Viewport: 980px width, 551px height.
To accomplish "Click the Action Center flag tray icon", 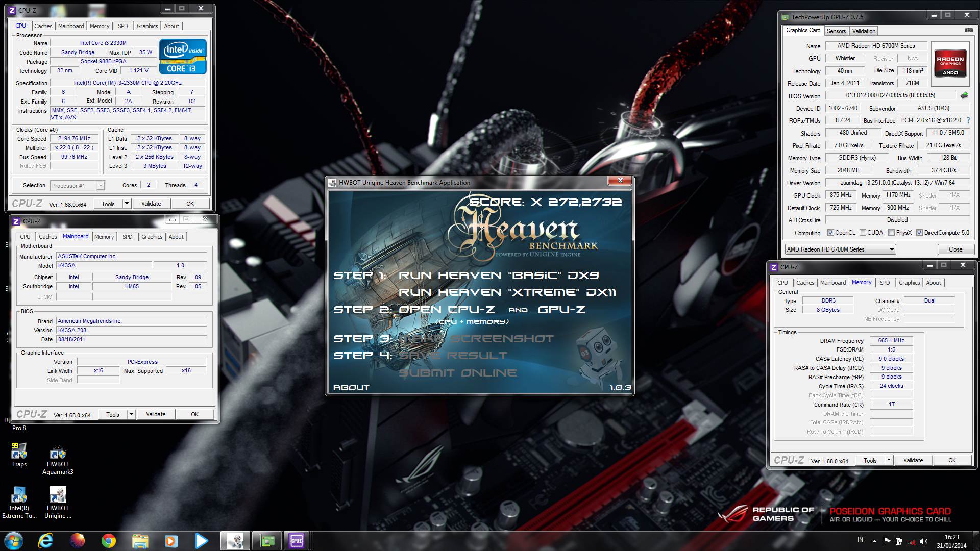I will click(x=887, y=541).
